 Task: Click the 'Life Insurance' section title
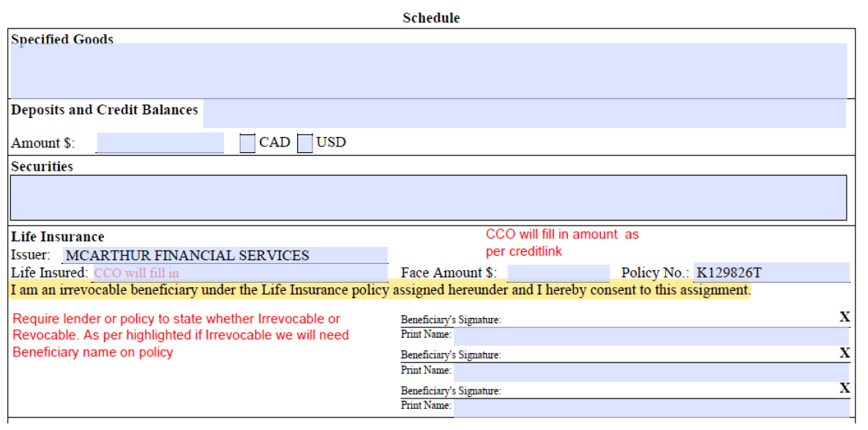(x=58, y=237)
